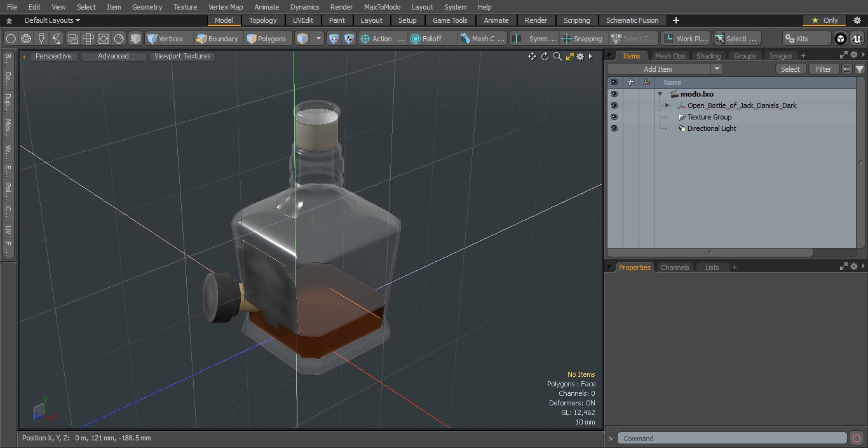
Task: Click the viewport rotate icon
Action: [545, 57]
